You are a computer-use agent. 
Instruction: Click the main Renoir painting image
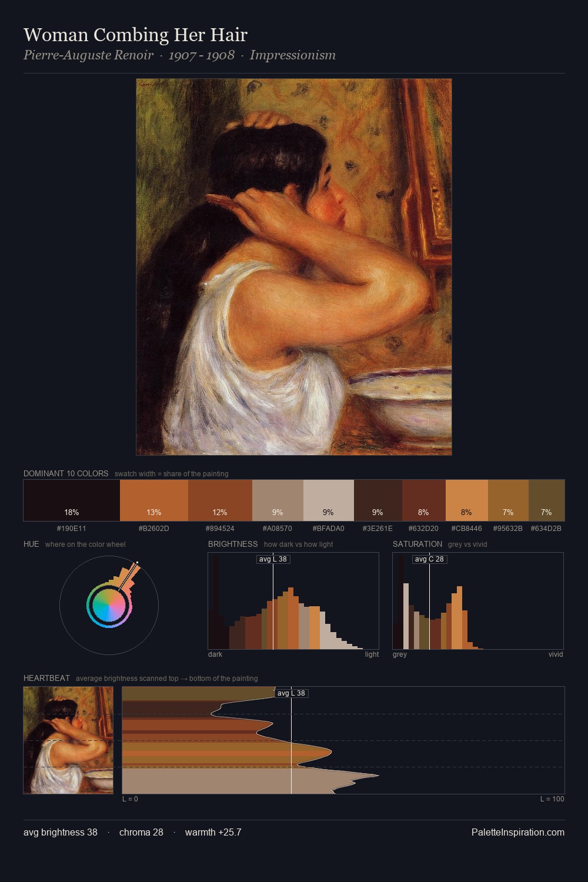coord(294,267)
